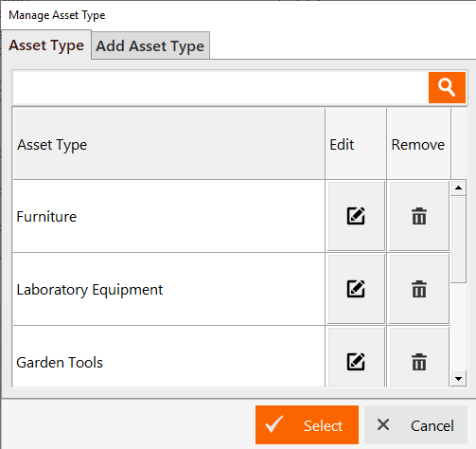Remove the Garden Tools asset type
This screenshot has width=476, height=449.
[x=419, y=361]
